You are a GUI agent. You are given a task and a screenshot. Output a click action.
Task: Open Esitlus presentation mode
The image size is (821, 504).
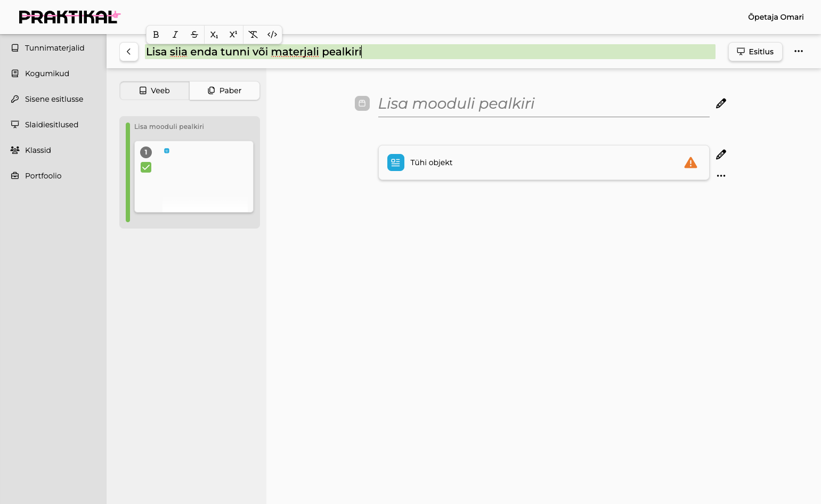tap(755, 52)
